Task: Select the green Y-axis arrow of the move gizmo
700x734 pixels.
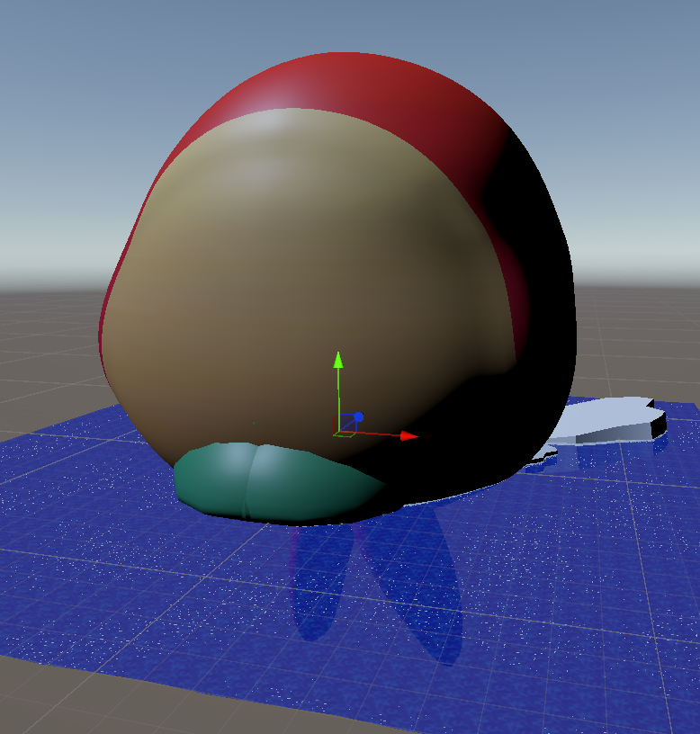Action: [338, 361]
